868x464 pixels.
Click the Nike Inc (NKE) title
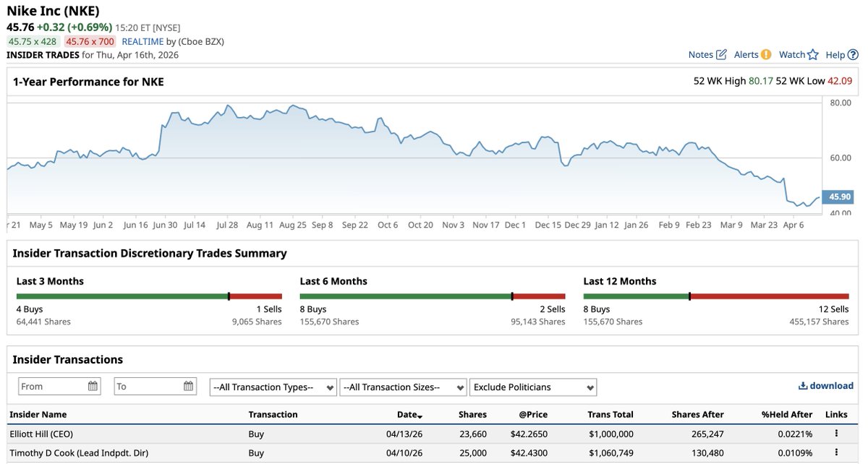54,11
